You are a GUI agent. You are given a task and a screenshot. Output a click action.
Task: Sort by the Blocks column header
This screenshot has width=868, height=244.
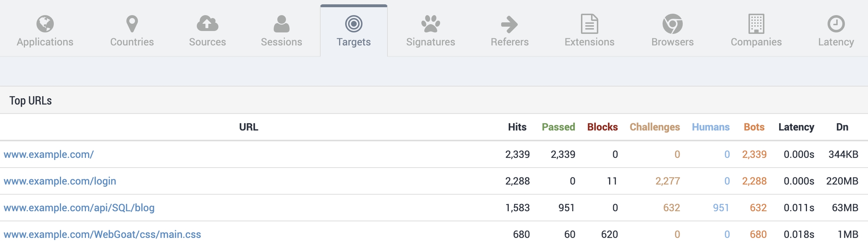click(x=602, y=127)
